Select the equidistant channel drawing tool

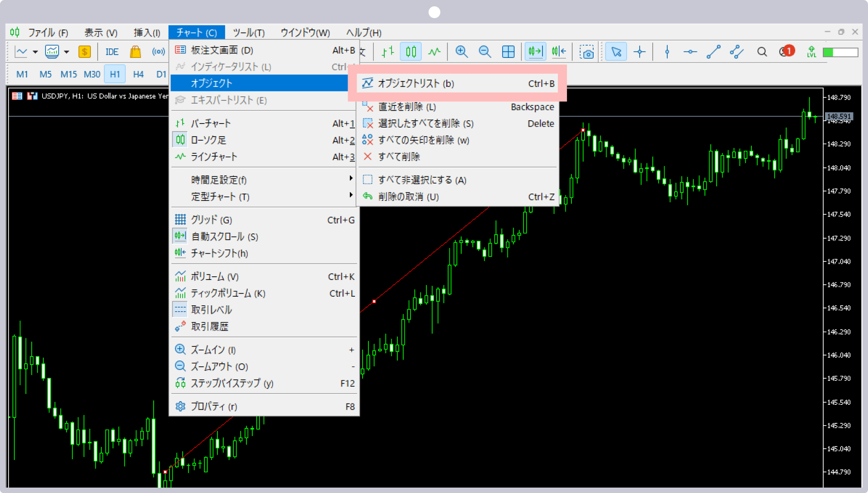pos(737,52)
